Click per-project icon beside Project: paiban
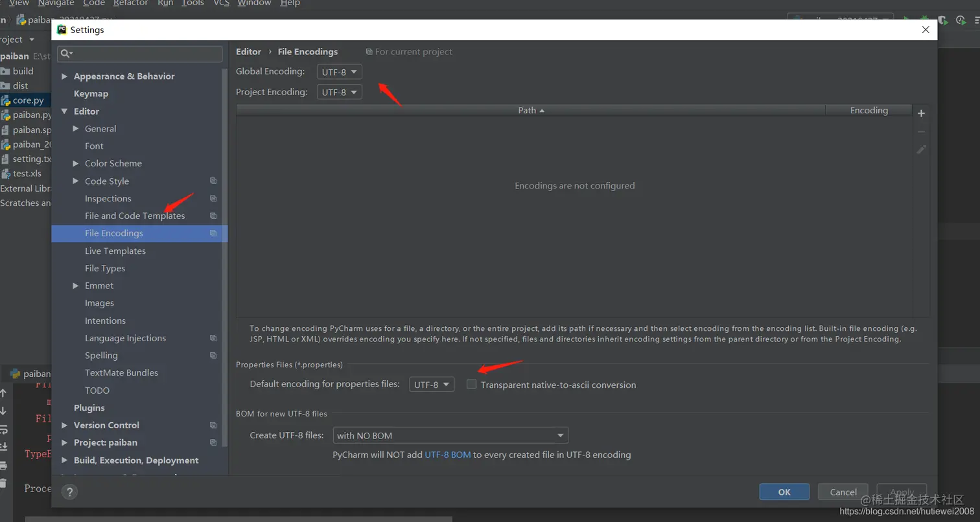980x522 pixels. [213, 443]
